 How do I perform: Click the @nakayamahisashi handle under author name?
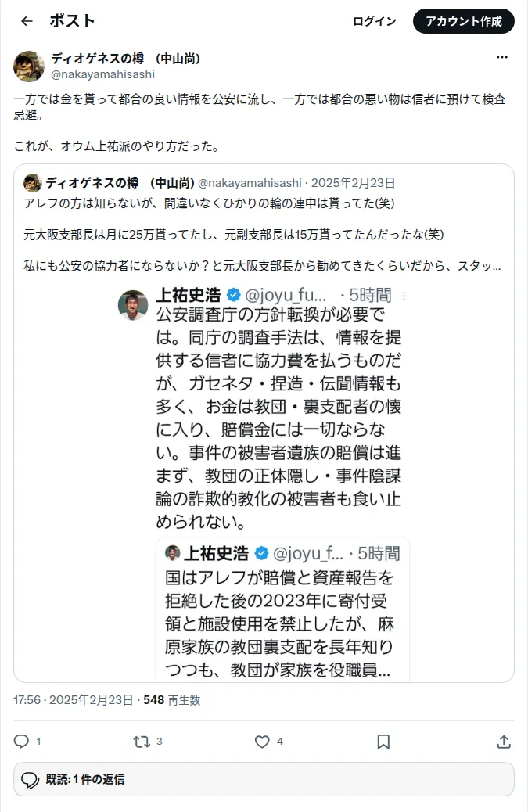coord(102,74)
